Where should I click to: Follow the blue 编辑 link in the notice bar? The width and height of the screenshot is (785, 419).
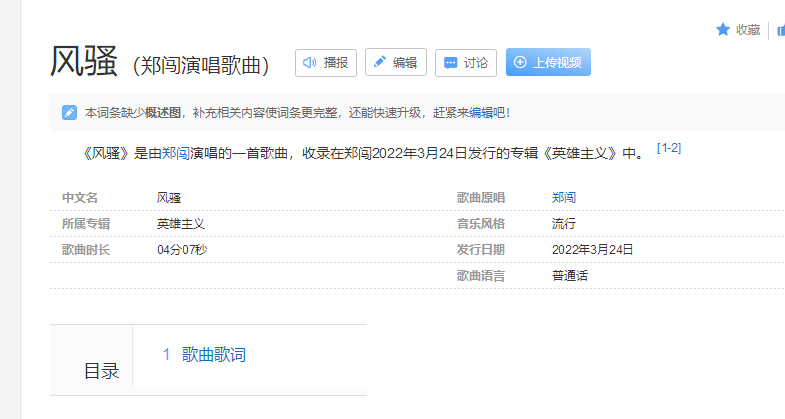(x=481, y=112)
